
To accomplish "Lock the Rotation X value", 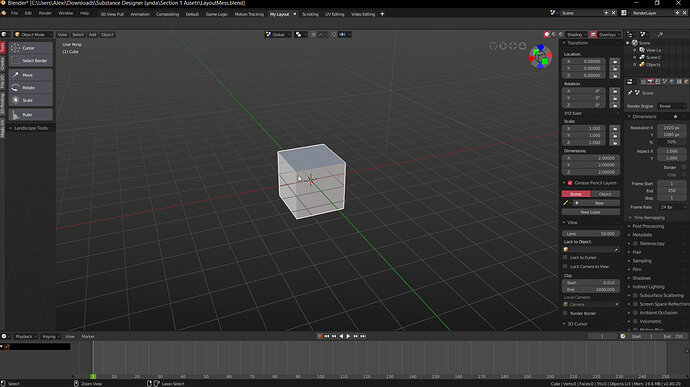I will (x=615, y=91).
